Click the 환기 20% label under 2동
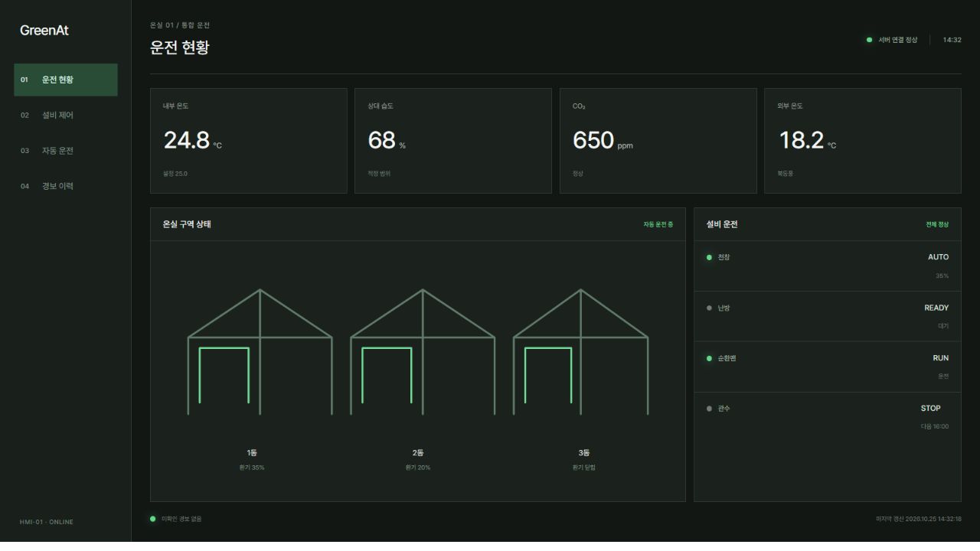Viewport: 980px width, 551px height. (x=418, y=468)
